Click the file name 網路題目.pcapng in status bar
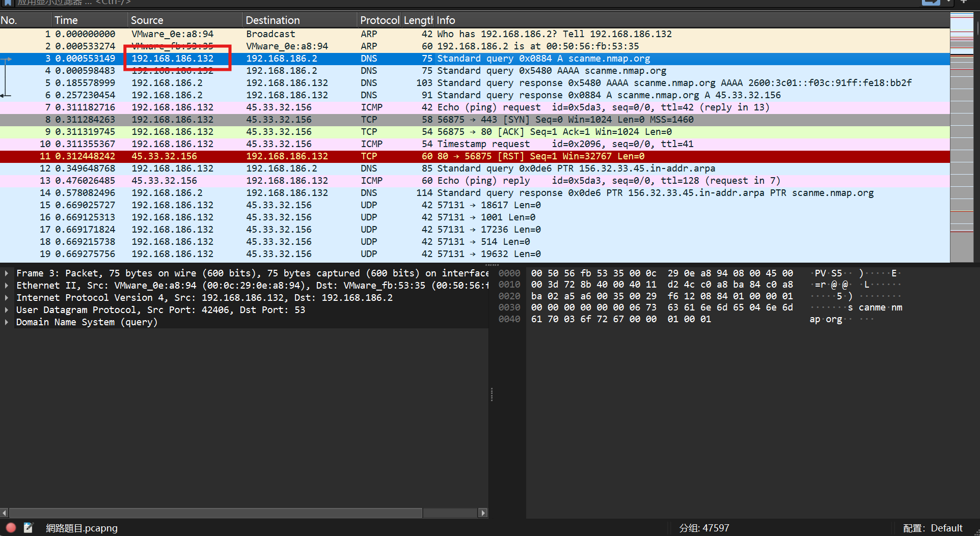Image resolution: width=980 pixels, height=536 pixels. click(x=81, y=528)
